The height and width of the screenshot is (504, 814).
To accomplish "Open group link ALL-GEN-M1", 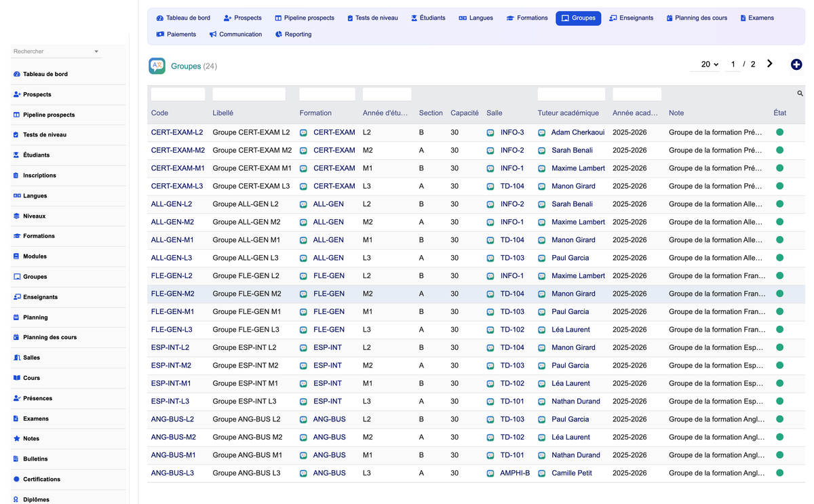I will [172, 240].
